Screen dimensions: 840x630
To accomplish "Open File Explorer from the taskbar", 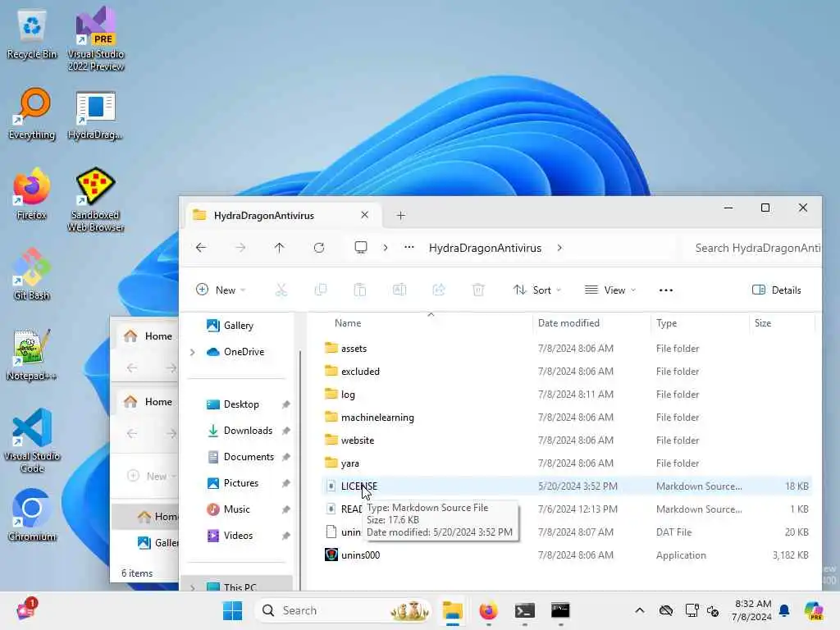I will click(453, 610).
